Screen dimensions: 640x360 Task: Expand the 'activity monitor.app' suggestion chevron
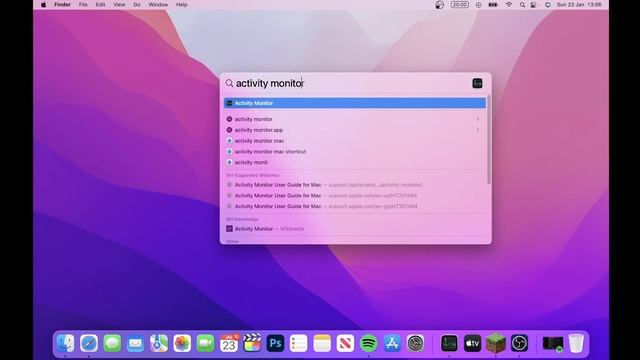(477, 130)
